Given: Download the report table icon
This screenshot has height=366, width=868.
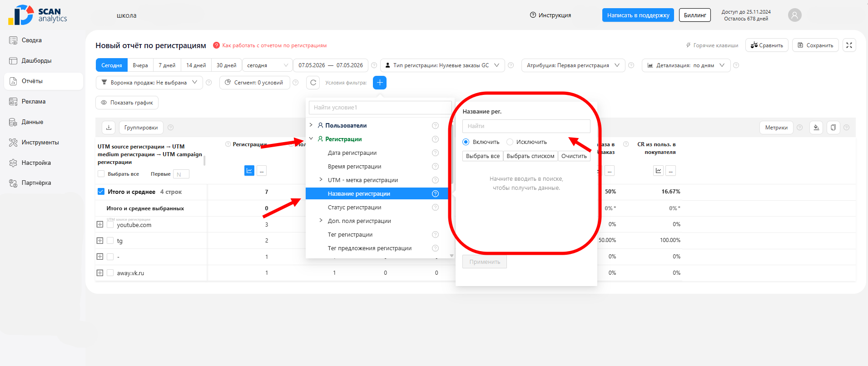Looking at the screenshot, I should click(x=109, y=128).
